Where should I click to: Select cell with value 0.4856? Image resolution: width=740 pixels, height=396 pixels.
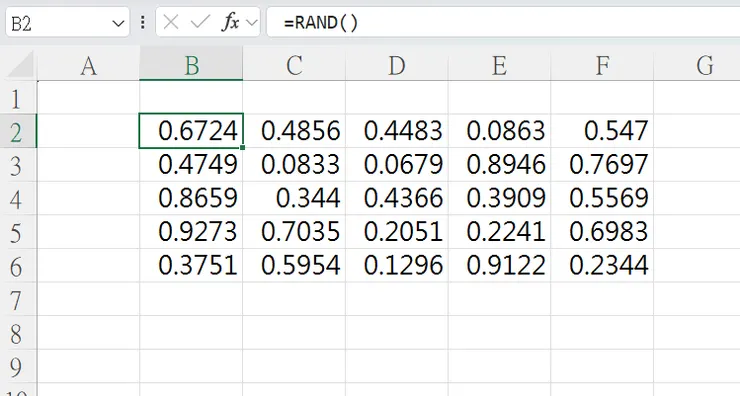[x=294, y=131]
